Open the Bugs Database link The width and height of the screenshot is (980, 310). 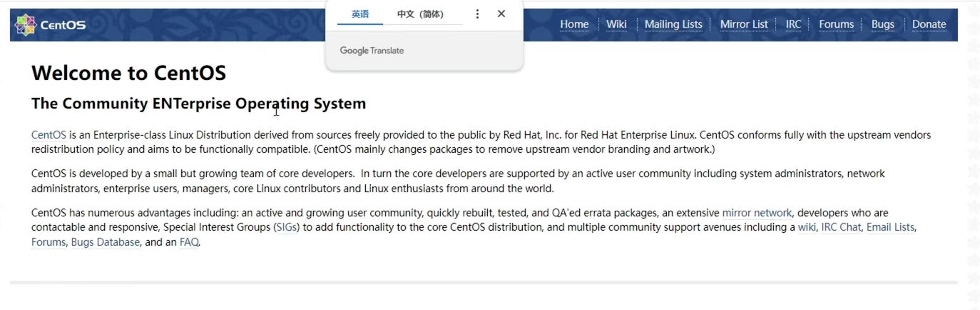point(105,242)
